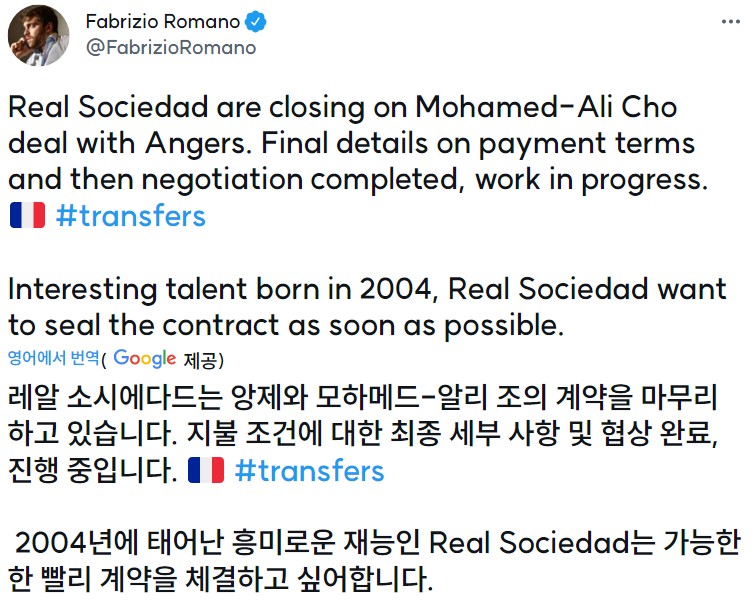Image resolution: width=755 pixels, height=606 pixels.
Task: Click the Fabrizio Romano display name
Action: [163, 22]
